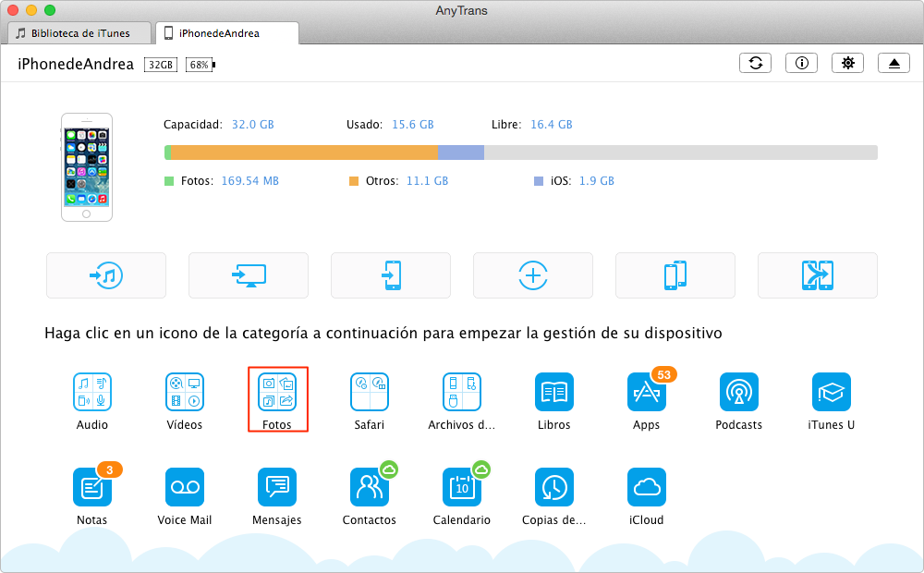Switch to the Biblioteca de iTunes tab
The width and height of the screenshot is (924, 573).
[79, 33]
